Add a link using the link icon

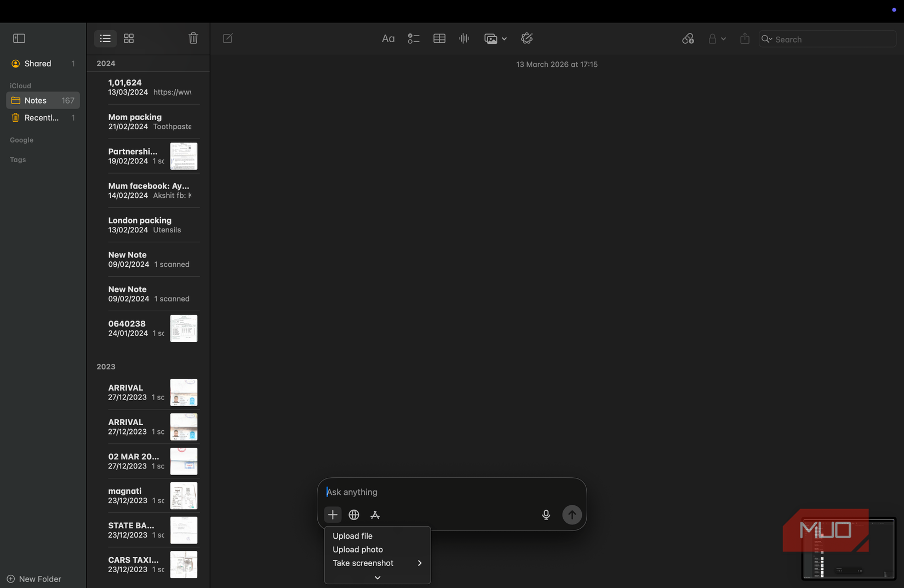688,38
